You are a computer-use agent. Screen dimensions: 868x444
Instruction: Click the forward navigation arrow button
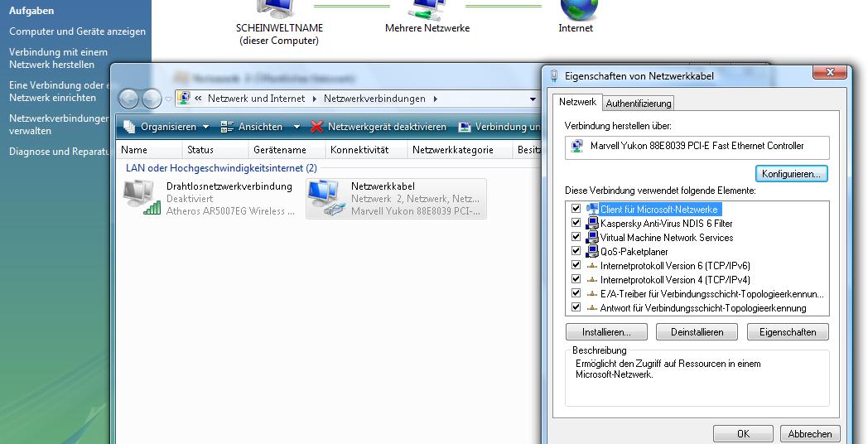151,99
